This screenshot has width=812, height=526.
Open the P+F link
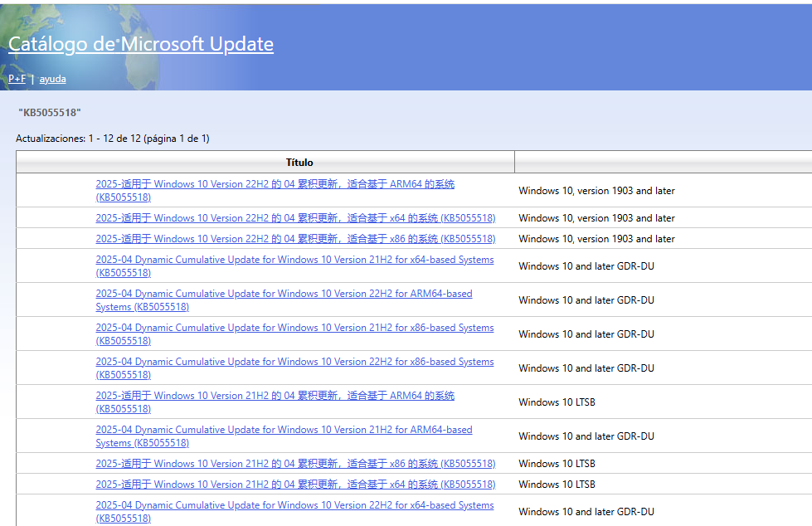[x=17, y=79]
